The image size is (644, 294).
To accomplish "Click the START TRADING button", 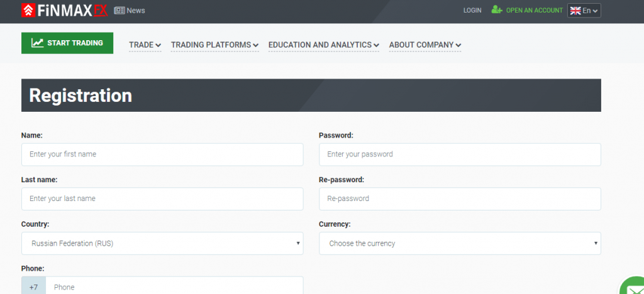I will coord(67,43).
